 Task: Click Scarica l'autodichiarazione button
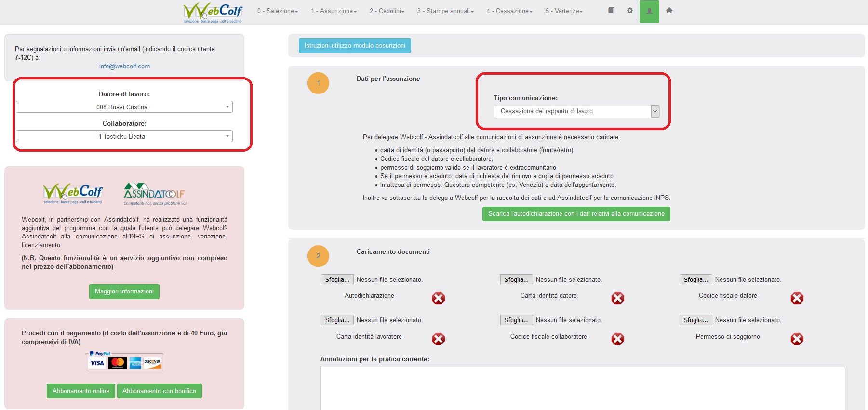tap(576, 214)
